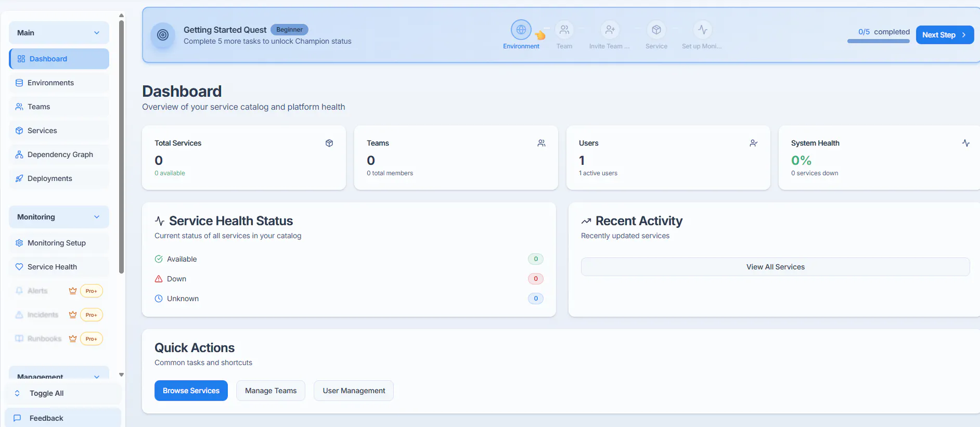
Task: Click the cube icon in Total Services card
Action: click(x=329, y=143)
